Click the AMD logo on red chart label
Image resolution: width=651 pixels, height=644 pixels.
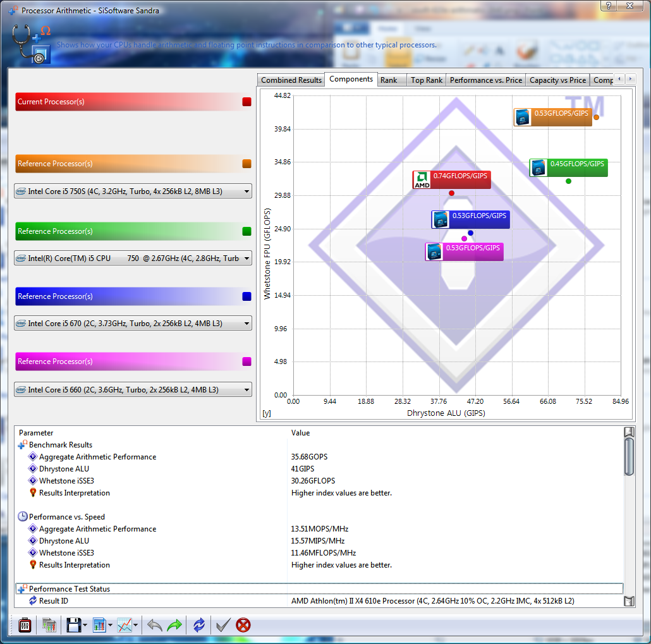(422, 179)
